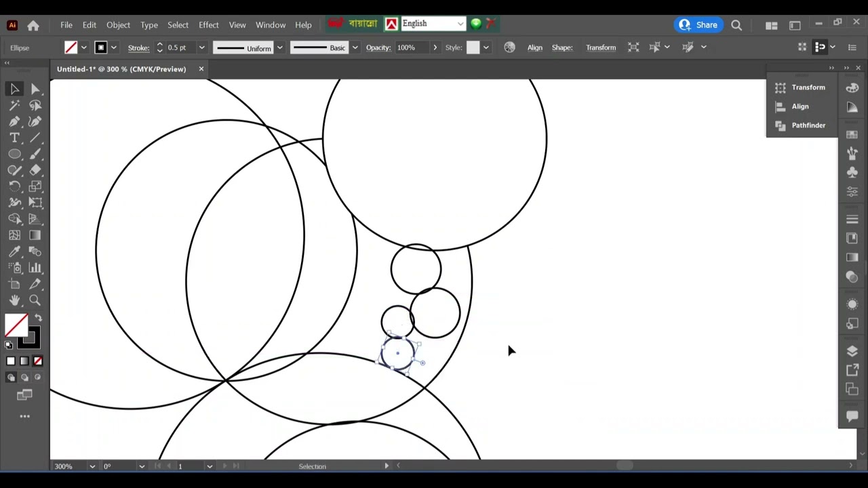868x488 pixels.
Task: Choose the Free Transform tool
Action: pos(35,203)
